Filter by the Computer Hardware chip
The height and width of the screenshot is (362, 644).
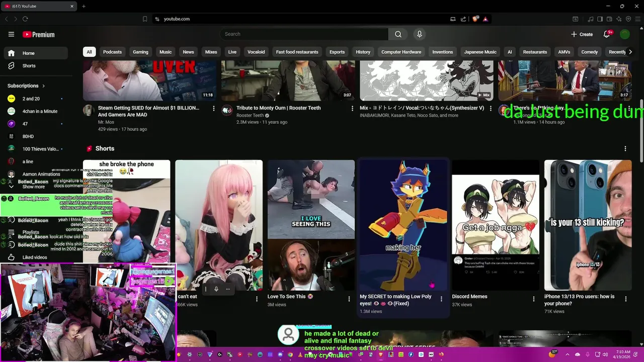pyautogui.click(x=401, y=52)
